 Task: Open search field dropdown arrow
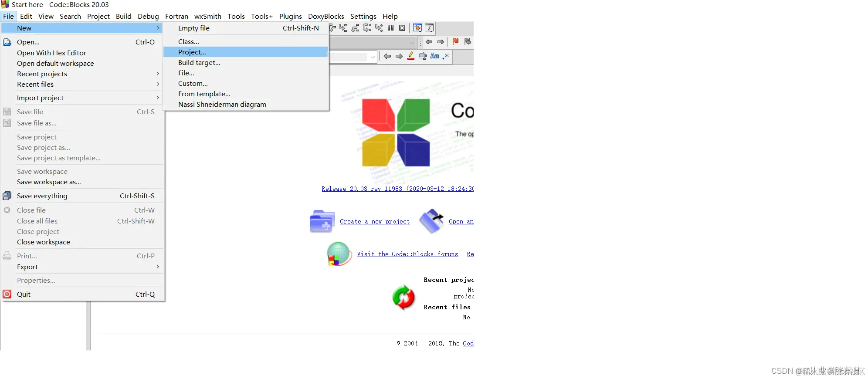pos(373,57)
